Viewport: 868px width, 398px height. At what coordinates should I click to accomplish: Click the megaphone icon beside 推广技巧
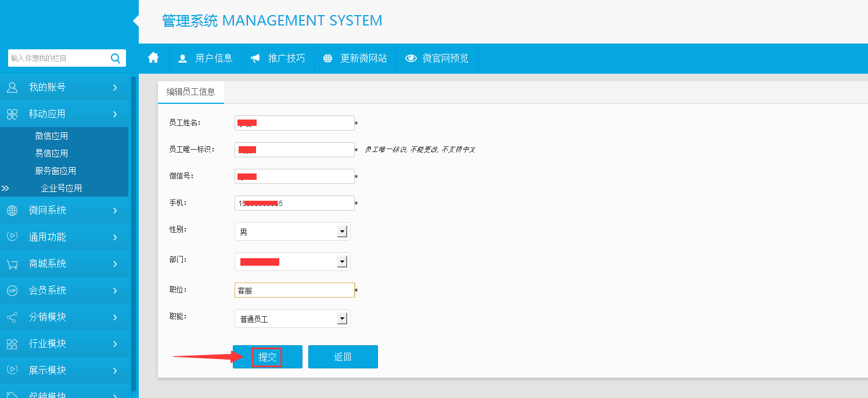[255, 59]
